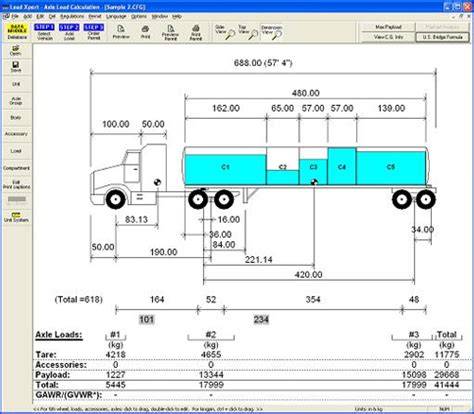
Task: Click the axle #2 payload value 13344
Action: (x=211, y=375)
